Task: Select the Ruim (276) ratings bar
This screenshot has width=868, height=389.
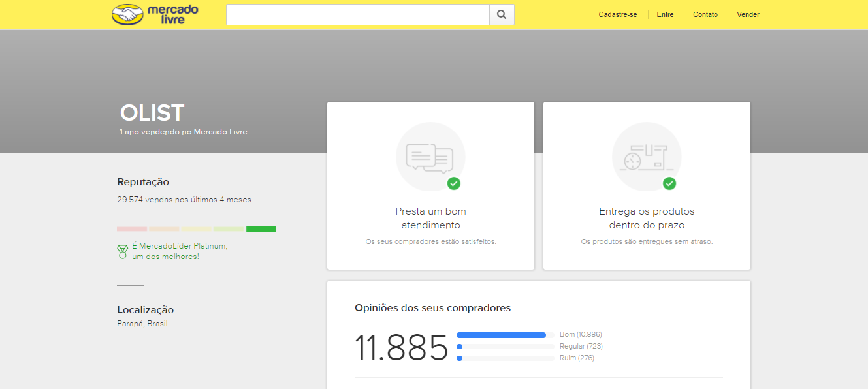Action: (506, 358)
